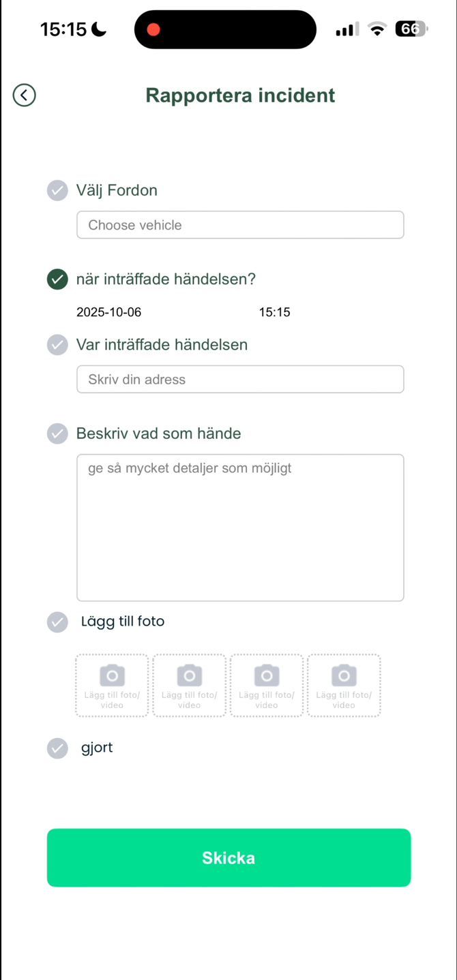This screenshot has width=457, height=980.
Task: Tap the third add photo camera icon
Action: coord(267,675)
